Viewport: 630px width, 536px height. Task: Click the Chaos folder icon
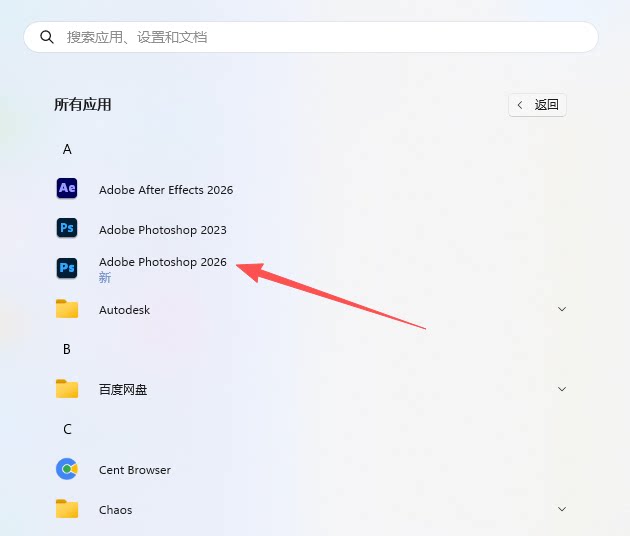coord(67,509)
